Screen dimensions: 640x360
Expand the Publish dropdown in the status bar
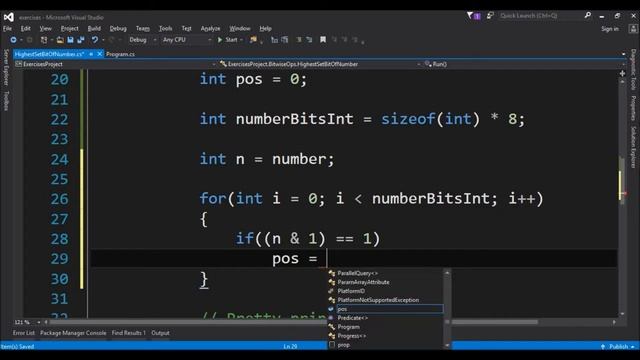click(x=618, y=347)
